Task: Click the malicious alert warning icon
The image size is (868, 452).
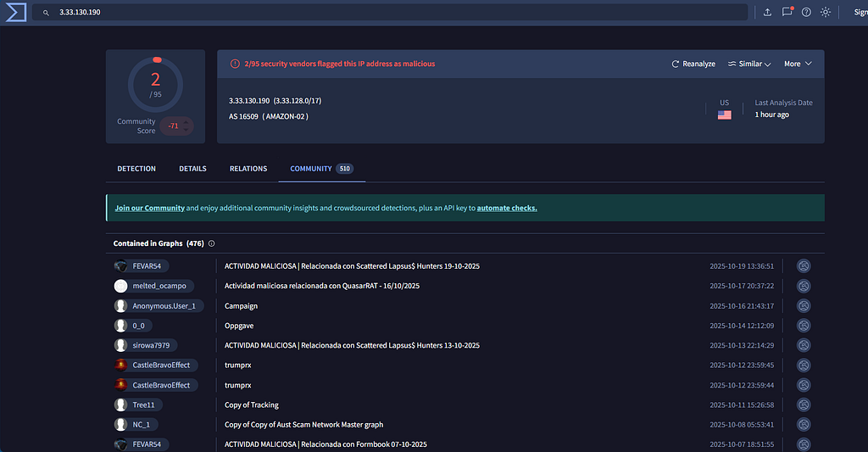Action: coord(235,64)
